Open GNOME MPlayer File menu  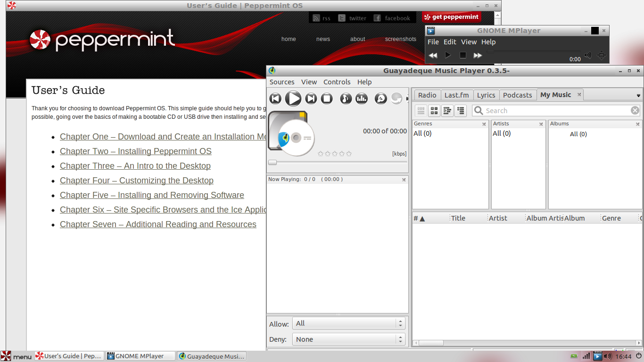pos(433,42)
